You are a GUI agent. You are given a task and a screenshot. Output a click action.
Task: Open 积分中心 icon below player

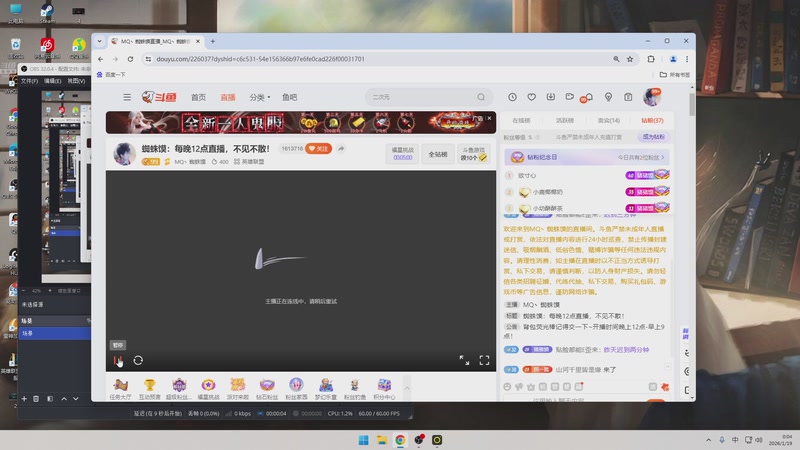click(384, 389)
